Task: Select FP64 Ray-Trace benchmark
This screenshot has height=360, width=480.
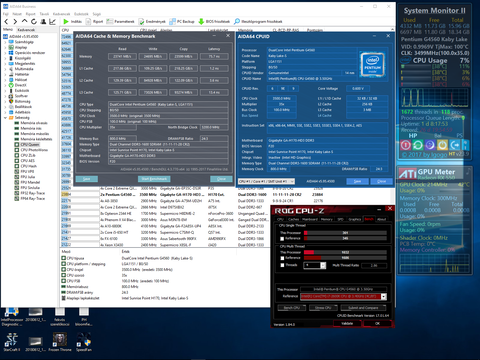Action: [x=29, y=199]
